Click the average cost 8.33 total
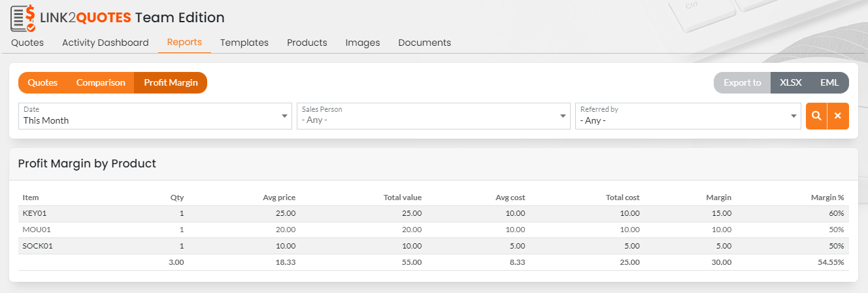The width and height of the screenshot is (868, 293). (517, 262)
